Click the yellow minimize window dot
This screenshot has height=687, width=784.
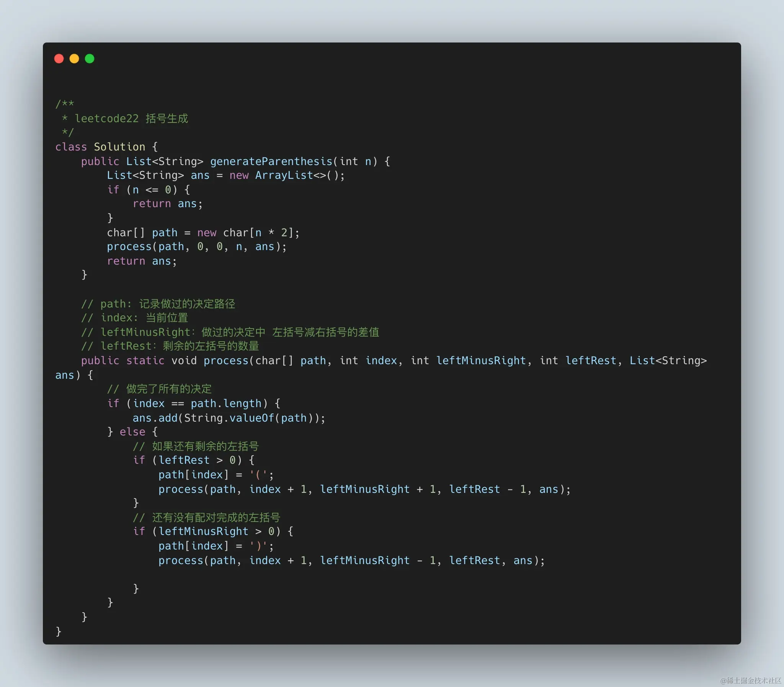74,59
